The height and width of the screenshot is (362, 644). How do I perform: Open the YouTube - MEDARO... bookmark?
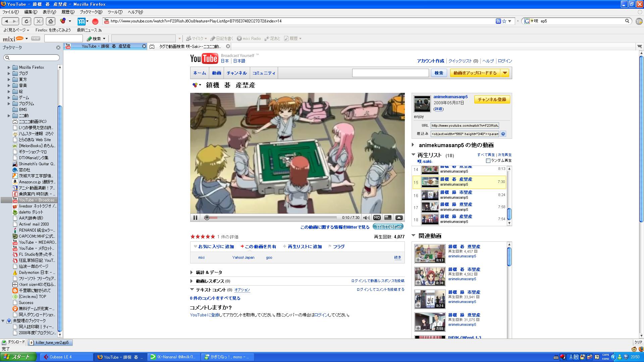click(37, 242)
